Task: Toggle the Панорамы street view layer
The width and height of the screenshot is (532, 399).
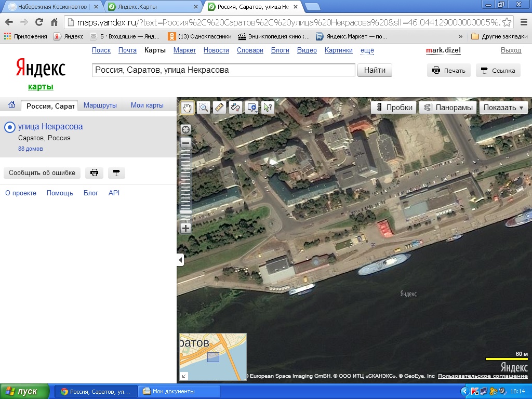Action: pos(448,108)
